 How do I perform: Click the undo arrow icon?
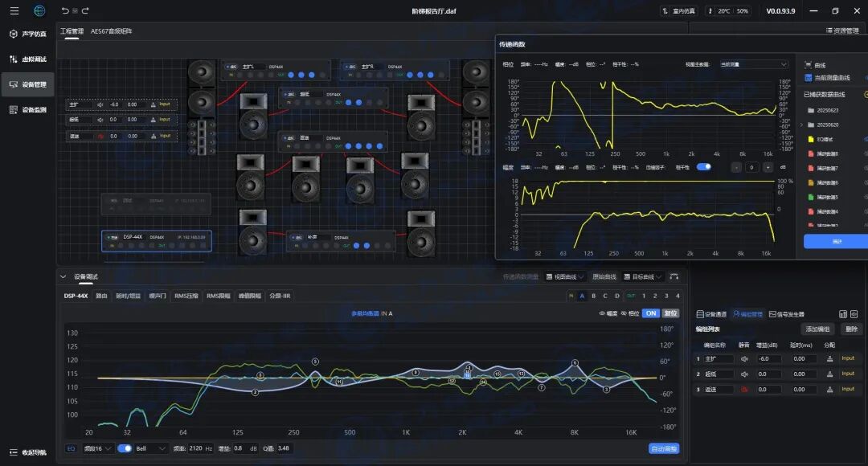pos(65,10)
